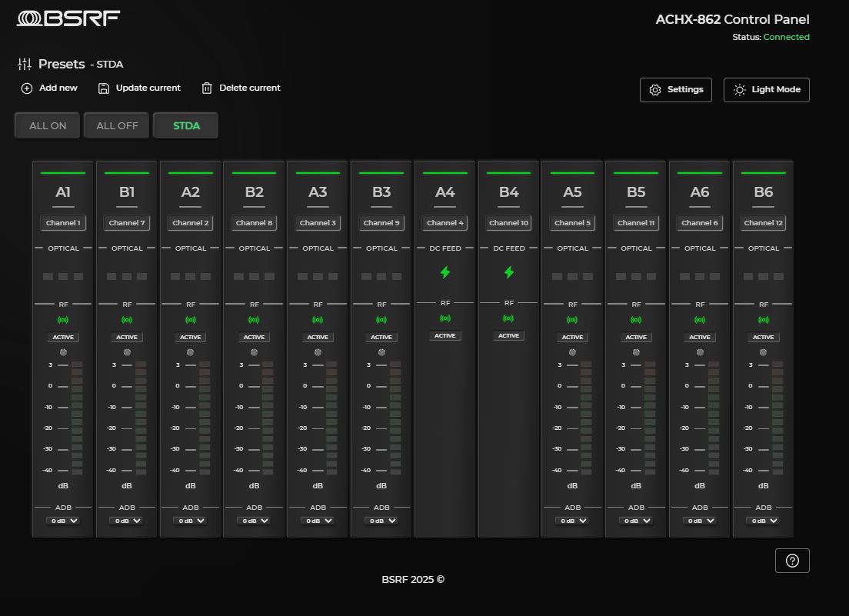Screen dimensions: 849x616
Task: Toggle ACTIVE state on channel A5
Action: coord(572,338)
